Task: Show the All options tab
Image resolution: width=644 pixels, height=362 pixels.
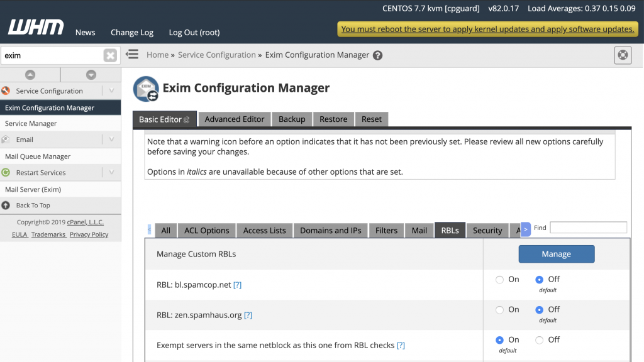Action: click(165, 230)
